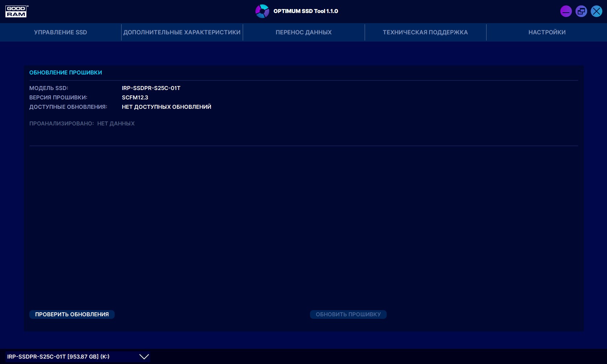Click the GOODRAM logo

click(x=16, y=12)
